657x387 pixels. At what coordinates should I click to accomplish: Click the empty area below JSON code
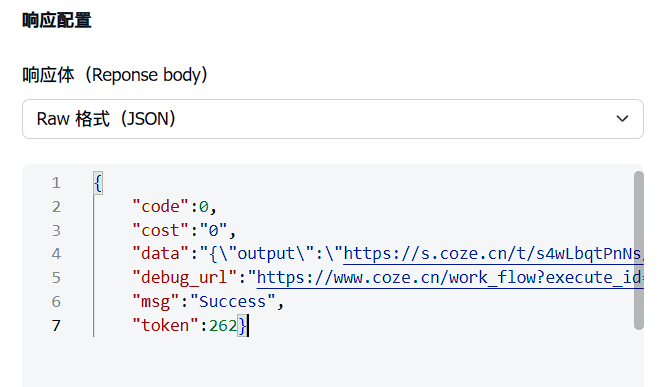point(327,362)
